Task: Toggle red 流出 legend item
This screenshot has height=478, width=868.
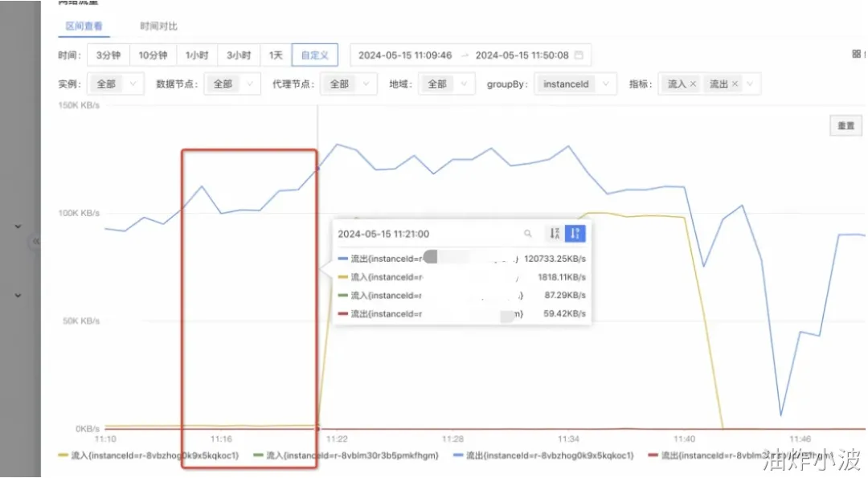Action: (x=742, y=456)
